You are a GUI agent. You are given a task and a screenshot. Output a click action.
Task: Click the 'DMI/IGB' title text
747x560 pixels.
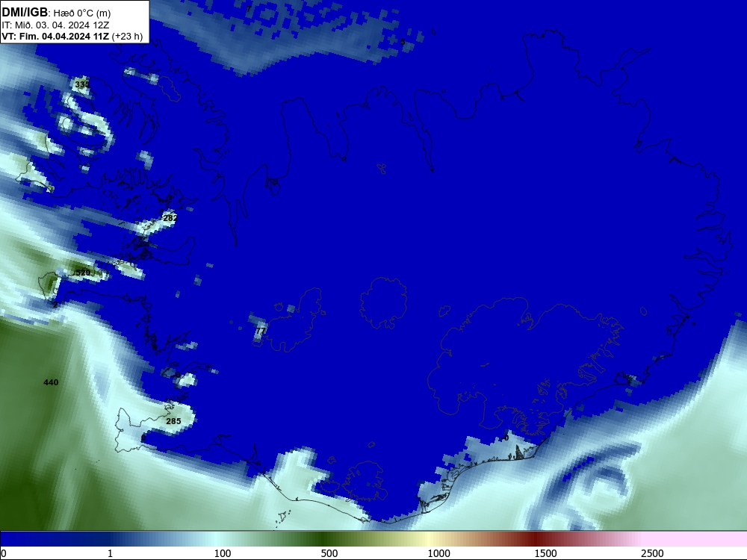(25, 13)
